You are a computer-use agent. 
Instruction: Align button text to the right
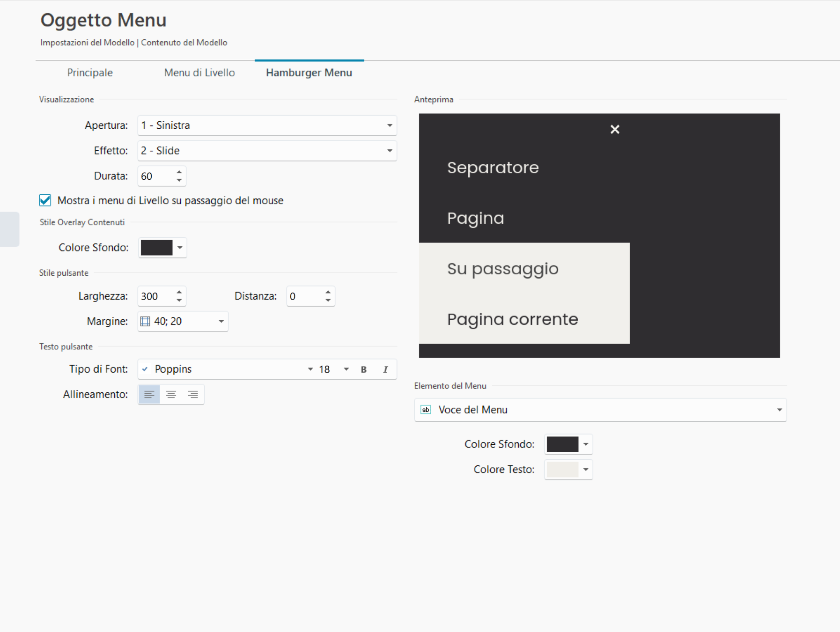coord(193,395)
